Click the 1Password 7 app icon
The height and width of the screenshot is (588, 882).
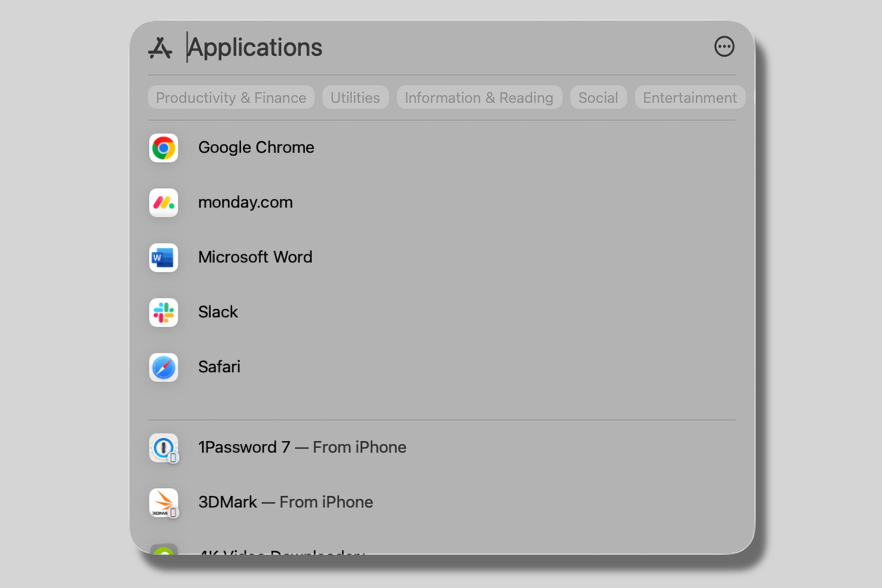point(163,448)
